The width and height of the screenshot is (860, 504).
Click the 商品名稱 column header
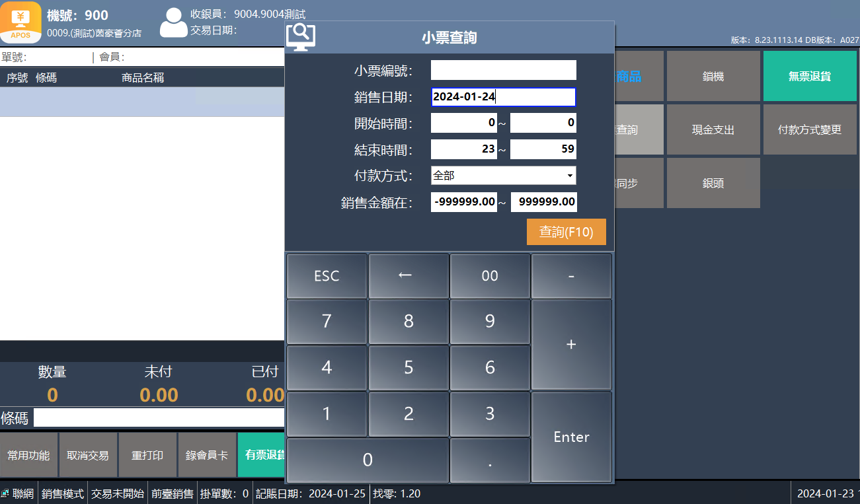coord(143,78)
